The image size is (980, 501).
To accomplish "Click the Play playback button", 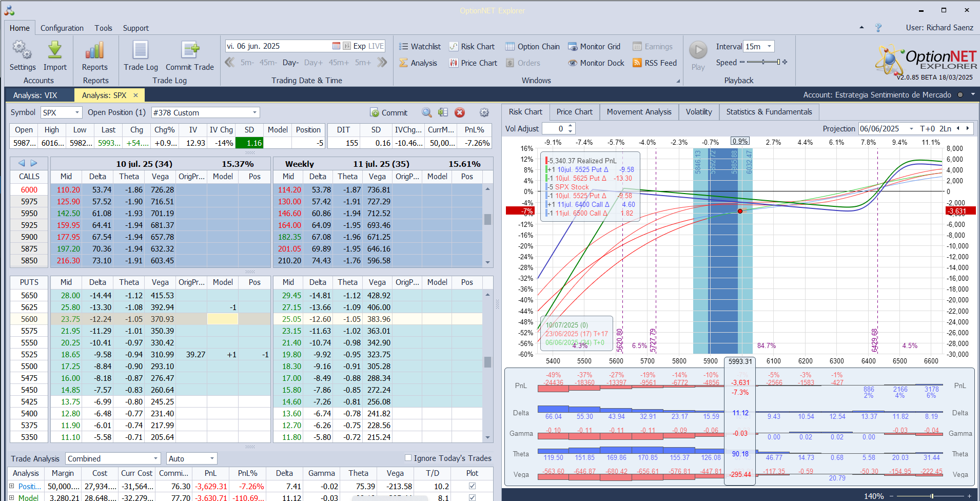I will click(x=698, y=50).
